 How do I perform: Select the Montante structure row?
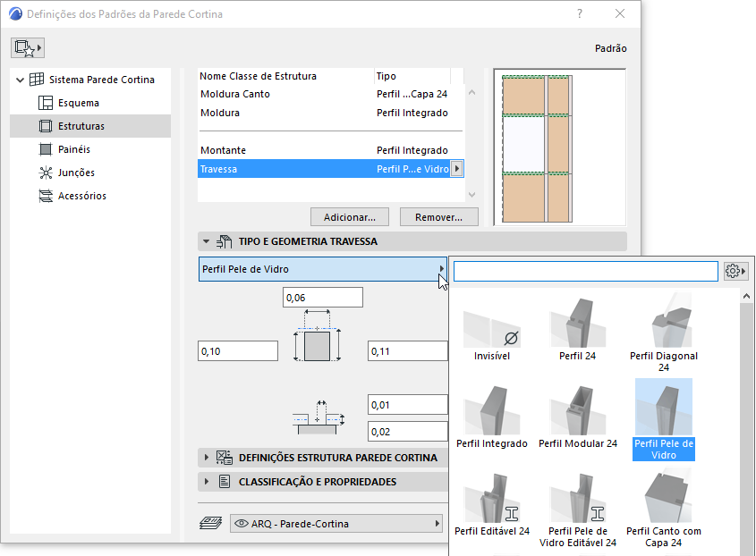pyautogui.click(x=331, y=150)
